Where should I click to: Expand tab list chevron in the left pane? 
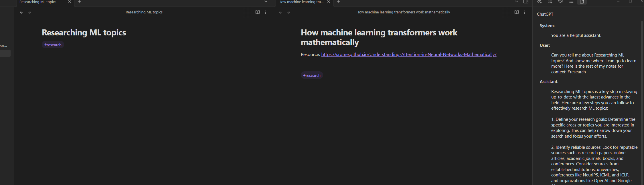tap(266, 2)
